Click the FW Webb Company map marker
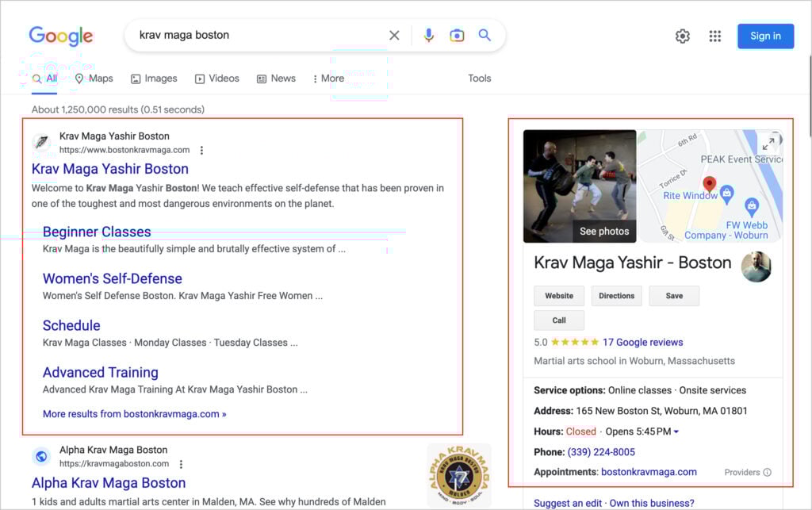 [x=752, y=206]
